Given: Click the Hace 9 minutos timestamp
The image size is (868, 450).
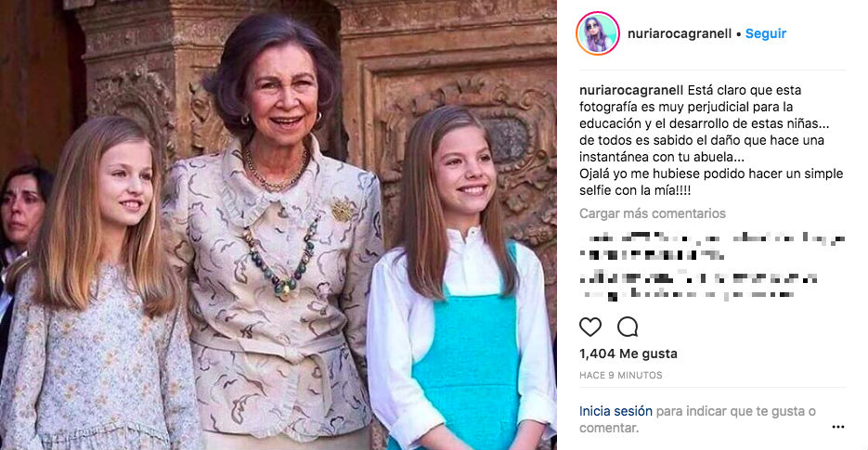Looking at the screenshot, I should coord(620,375).
